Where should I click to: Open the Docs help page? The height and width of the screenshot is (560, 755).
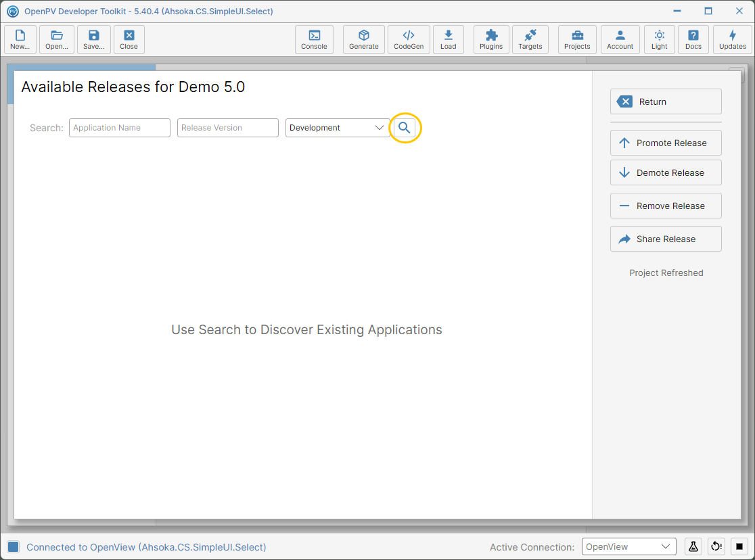coord(693,39)
